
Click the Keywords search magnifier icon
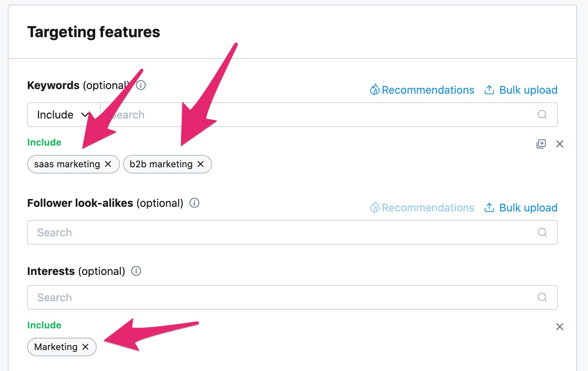coord(542,115)
